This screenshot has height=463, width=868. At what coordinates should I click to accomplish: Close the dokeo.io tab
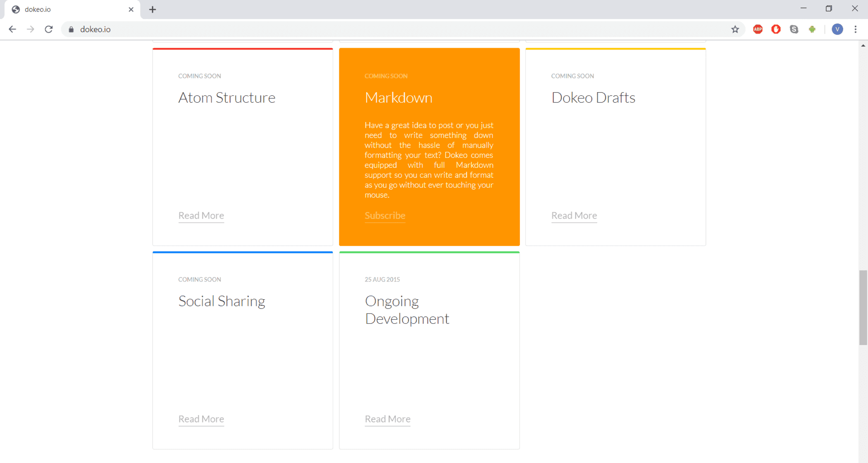[131, 10]
